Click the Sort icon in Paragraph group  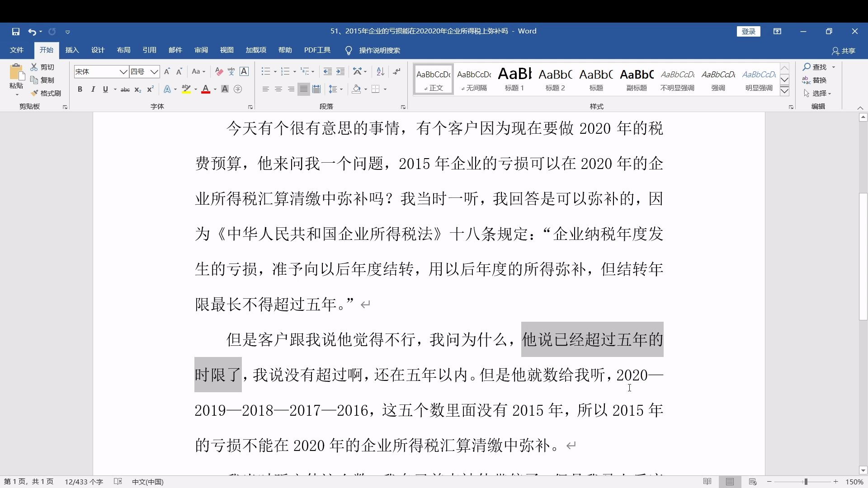(379, 71)
